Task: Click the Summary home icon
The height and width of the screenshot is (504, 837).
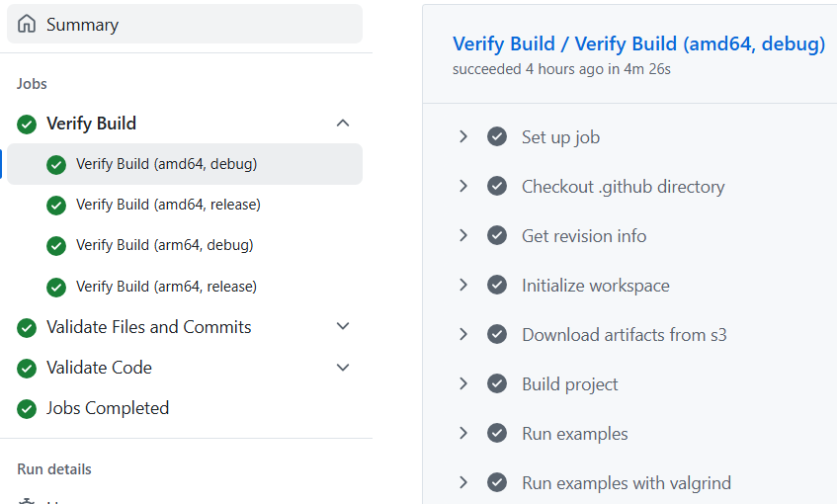Action: (27, 25)
